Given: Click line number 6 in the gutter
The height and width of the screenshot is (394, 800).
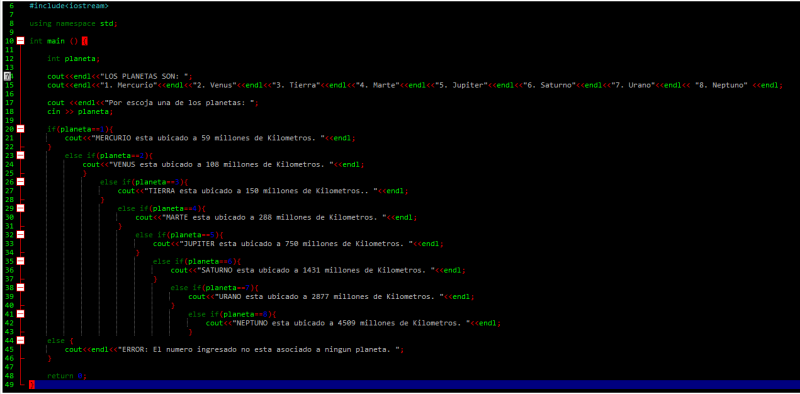Looking at the screenshot, I should (11, 6).
